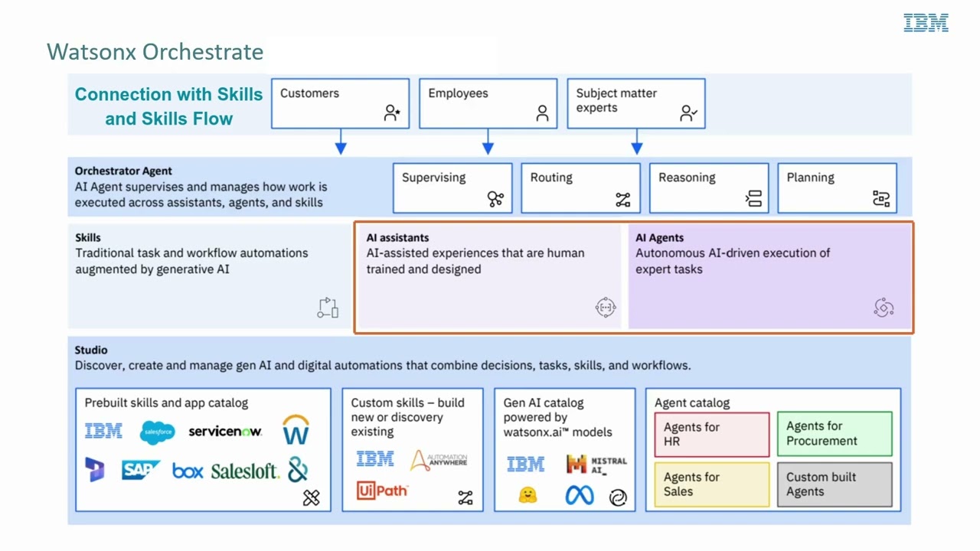Click the crossed tools icon in Prebuilt catalog
980x551 pixels.
click(x=311, y=497)
